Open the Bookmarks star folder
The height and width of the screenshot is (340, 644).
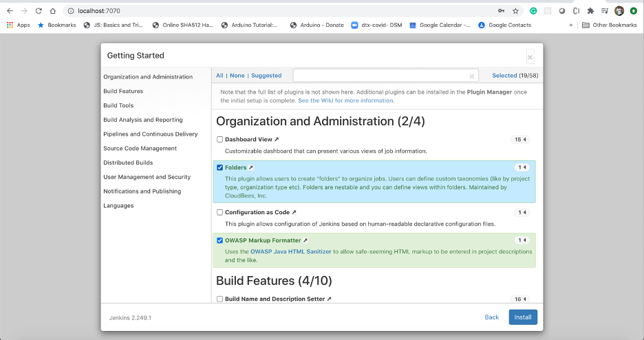[56, 25]
